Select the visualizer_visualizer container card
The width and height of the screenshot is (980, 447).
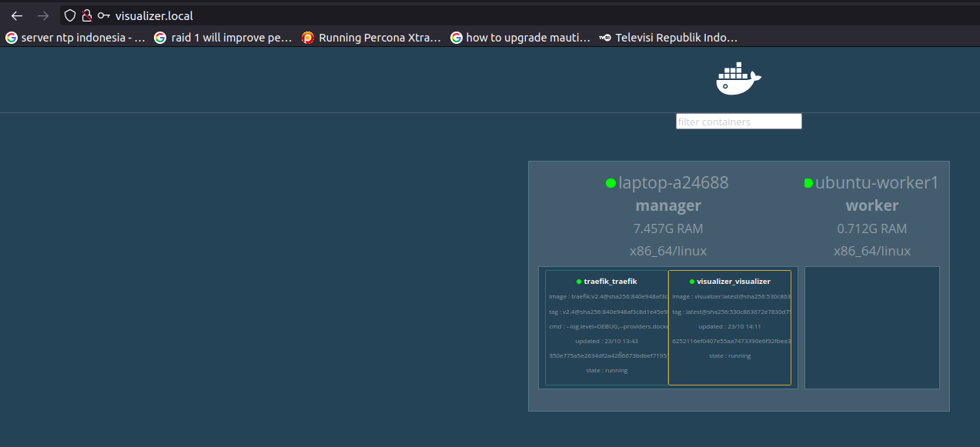(x=730, y=327)
